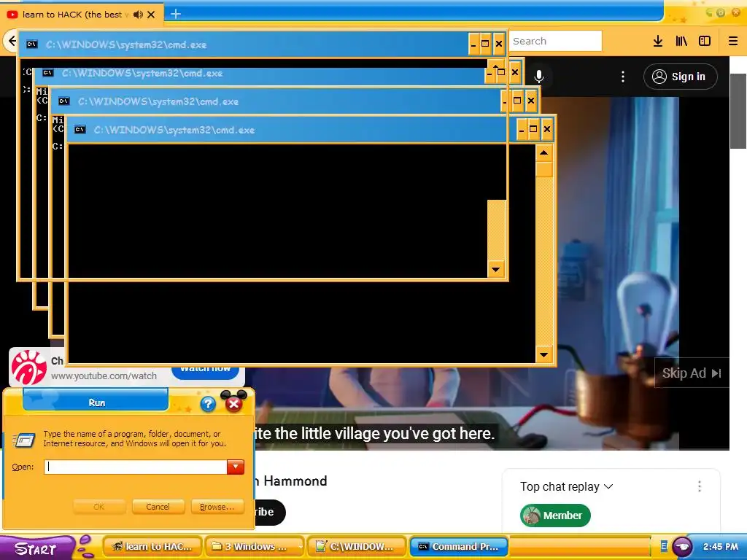
Task: Click the backmost cmd.exe title bar icon
Action: [31, 44]
